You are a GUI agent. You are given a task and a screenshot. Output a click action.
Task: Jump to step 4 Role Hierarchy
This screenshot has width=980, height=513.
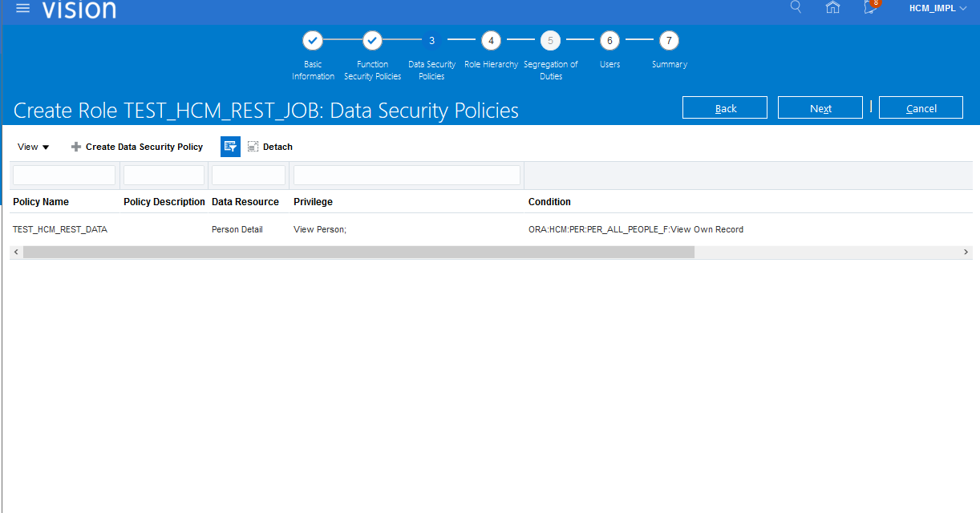[491, 40]
